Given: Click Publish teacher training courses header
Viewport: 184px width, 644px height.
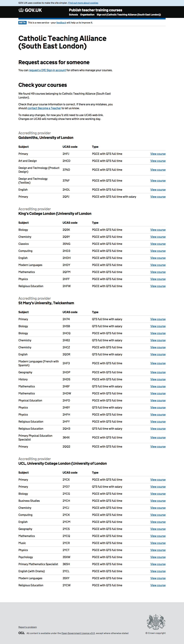Looking at the screenshot, I should click(x=95, y=10).
